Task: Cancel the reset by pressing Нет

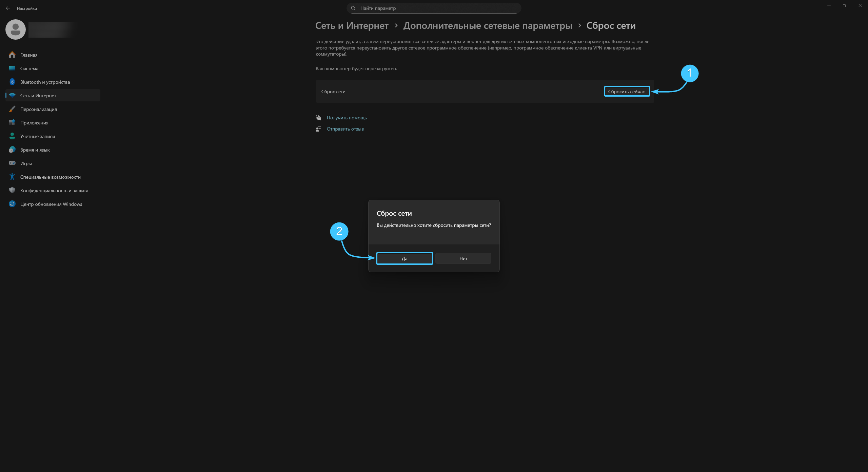Action: point(463,258)
